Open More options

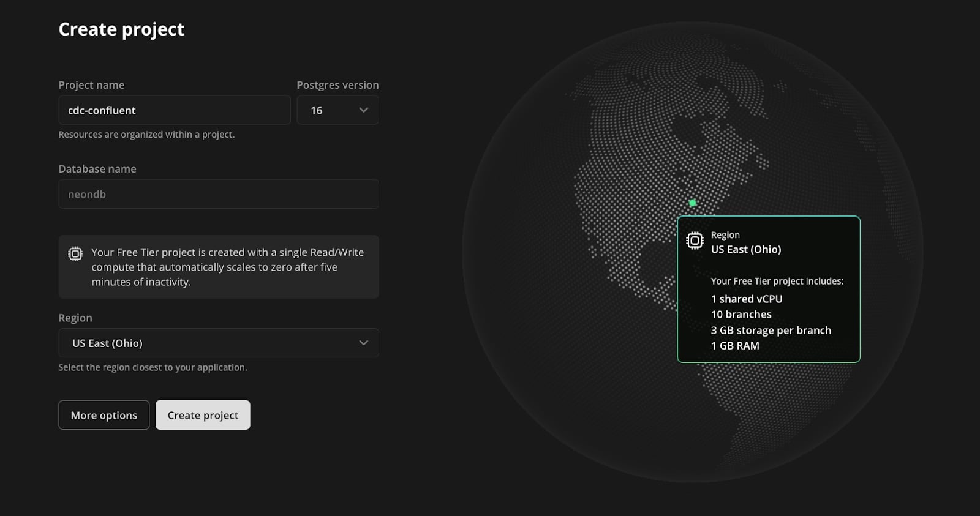(x=104, y=415)
